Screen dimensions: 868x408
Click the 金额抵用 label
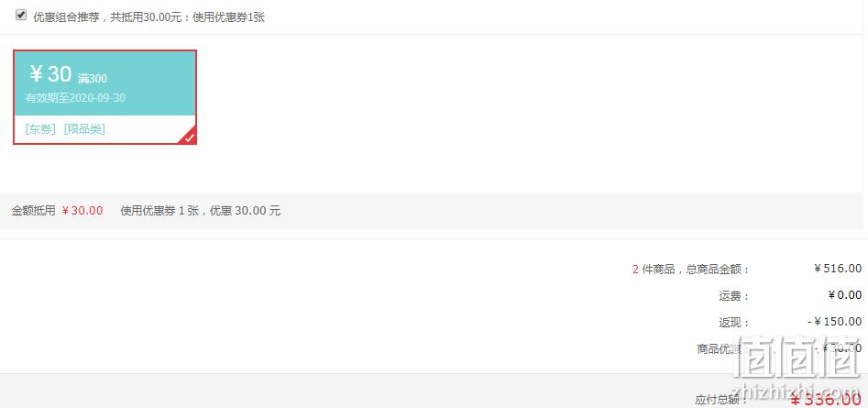pyautogui.click(x=34, y=210)
